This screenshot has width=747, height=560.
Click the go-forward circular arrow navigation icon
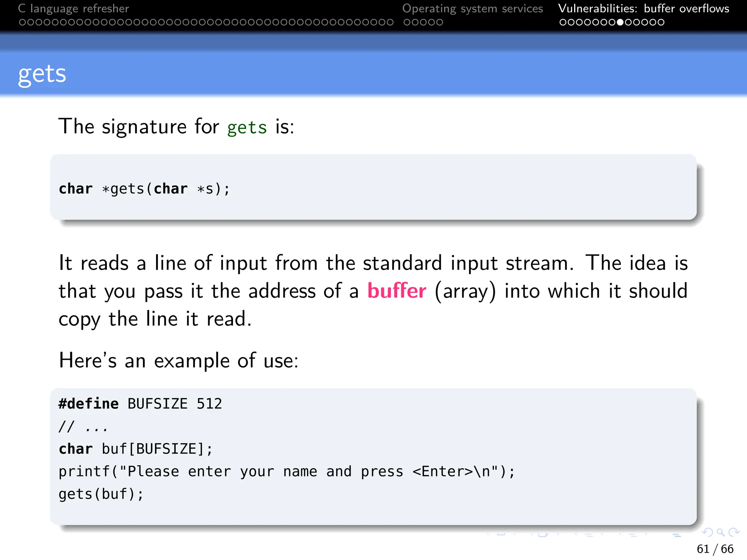coord(734,533)
